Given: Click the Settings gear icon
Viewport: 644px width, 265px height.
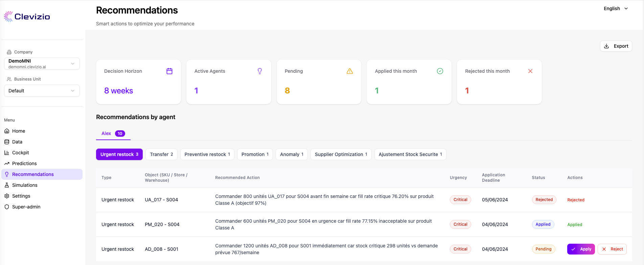Looking at the screenshot, I should (7, 196).
